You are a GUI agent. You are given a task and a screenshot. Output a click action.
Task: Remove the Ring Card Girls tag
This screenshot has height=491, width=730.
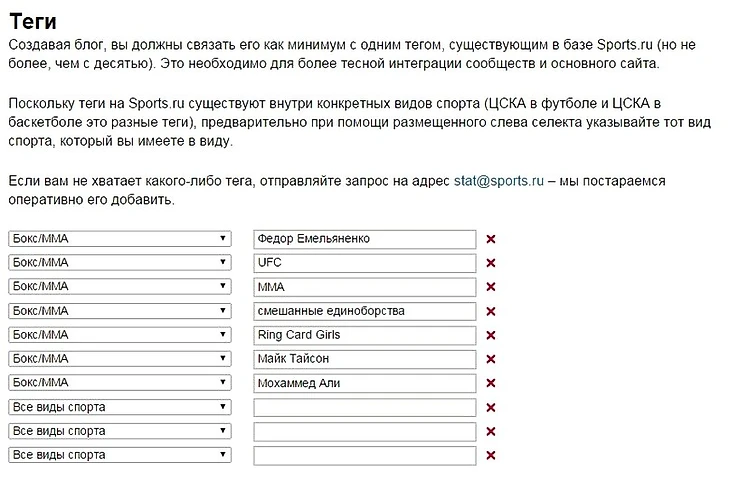click(491, 335)
